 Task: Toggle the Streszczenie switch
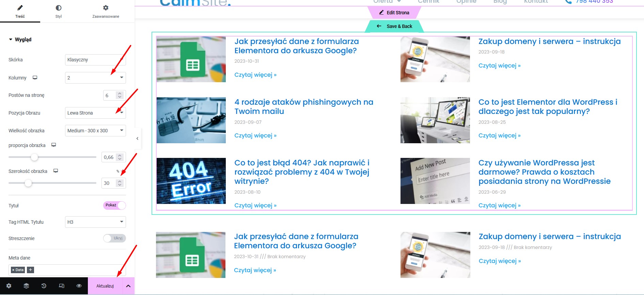tap(114, 238)
